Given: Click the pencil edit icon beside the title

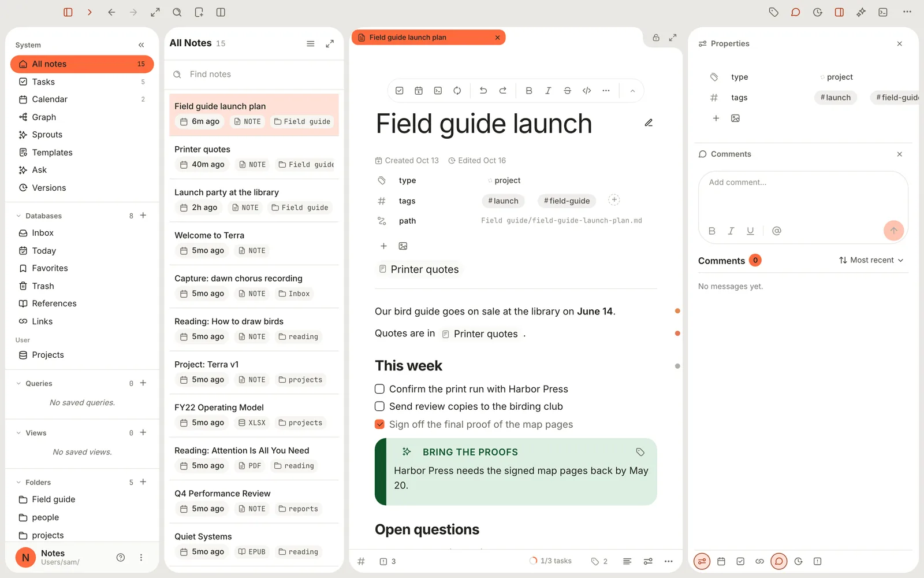Looking at the screenshot, I should [x=649, y=123].
